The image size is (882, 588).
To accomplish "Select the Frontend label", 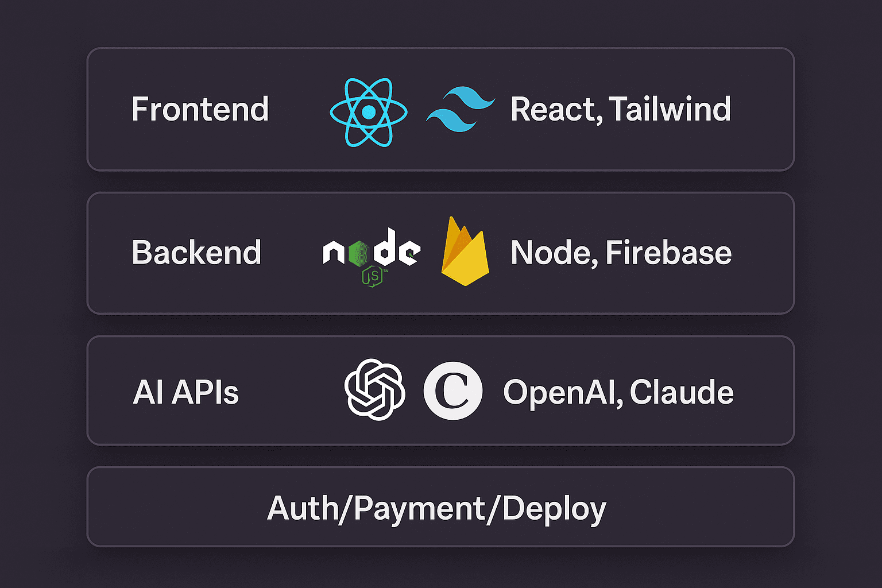I will pyautogui.click(x=200, y=109).
